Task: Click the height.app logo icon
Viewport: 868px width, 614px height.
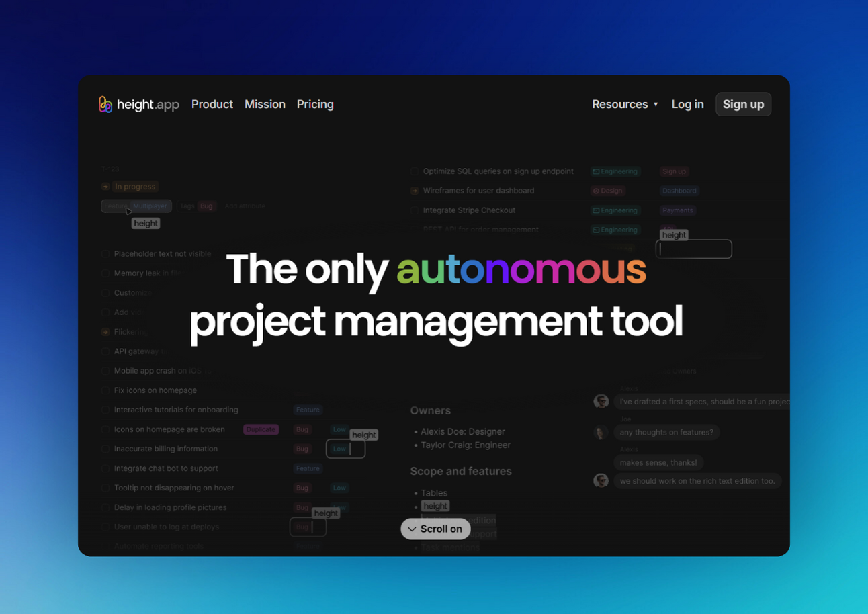Action: pyautogui.click(x=105, y=104)
